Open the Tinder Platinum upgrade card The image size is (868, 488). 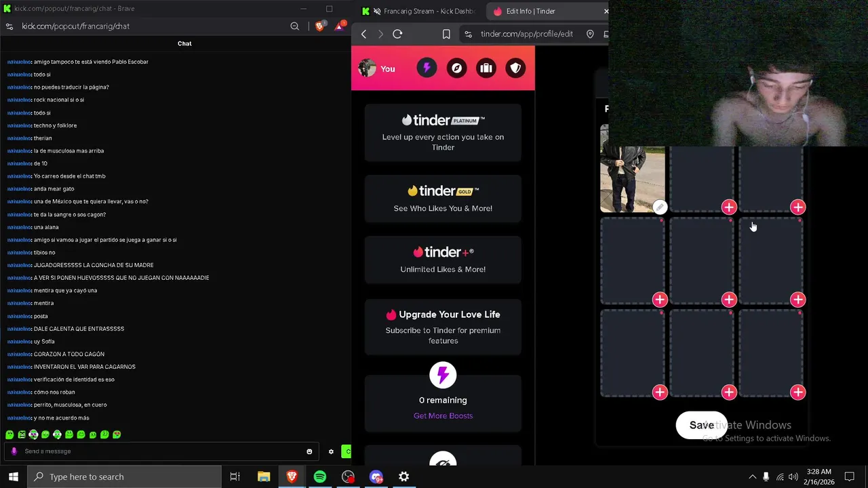(443, 133)
